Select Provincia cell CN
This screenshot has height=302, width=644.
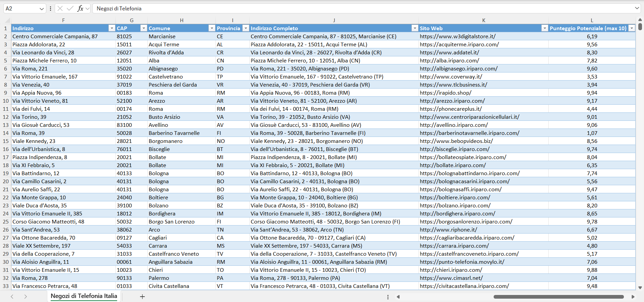pos(233,60)
